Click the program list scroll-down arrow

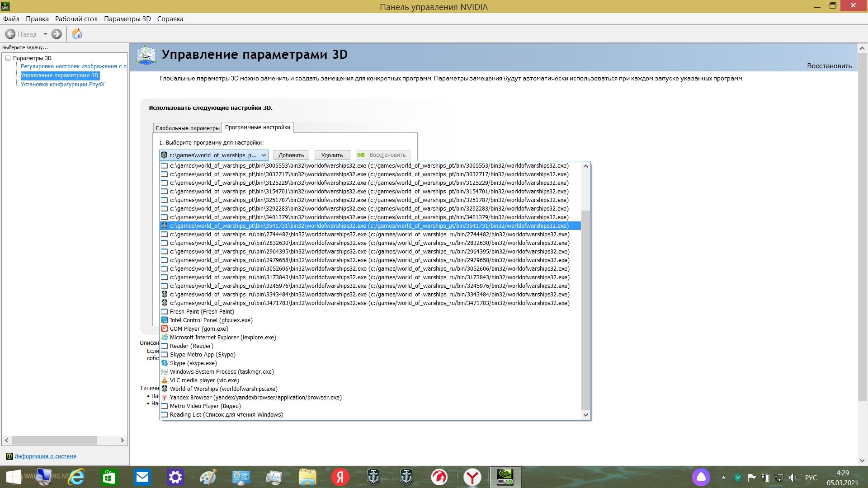585,415
